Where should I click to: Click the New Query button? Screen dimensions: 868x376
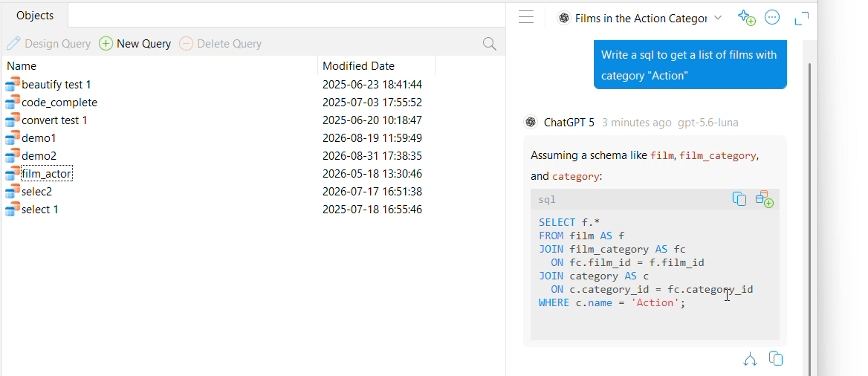[x=135, y=44]
